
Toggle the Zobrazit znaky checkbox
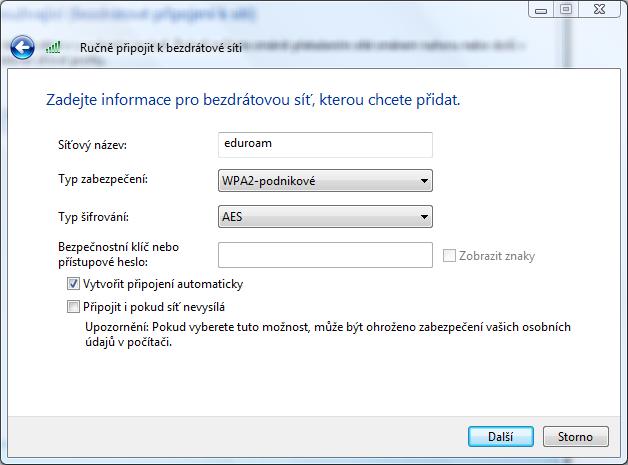click(x=450, y=256)
